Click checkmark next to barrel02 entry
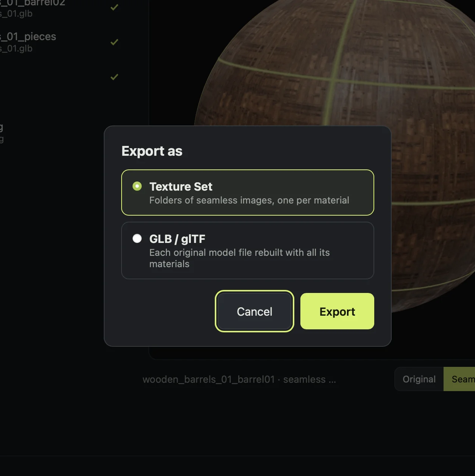 tap(114, 7)
